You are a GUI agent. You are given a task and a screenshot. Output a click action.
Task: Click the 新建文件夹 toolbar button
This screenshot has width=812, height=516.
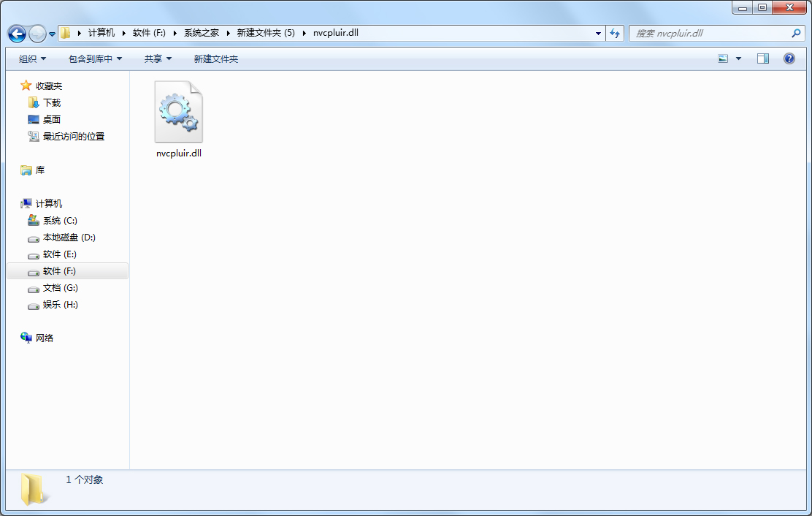[x=215, y=58]
